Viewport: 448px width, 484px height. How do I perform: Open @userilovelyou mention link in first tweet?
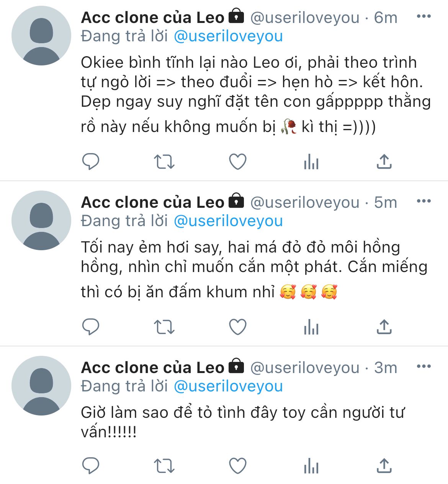click(x=228, y=36)
